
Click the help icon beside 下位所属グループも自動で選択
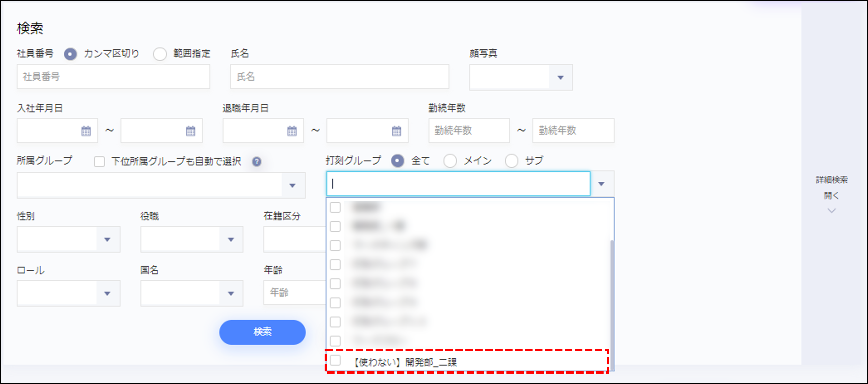(256, 162)
